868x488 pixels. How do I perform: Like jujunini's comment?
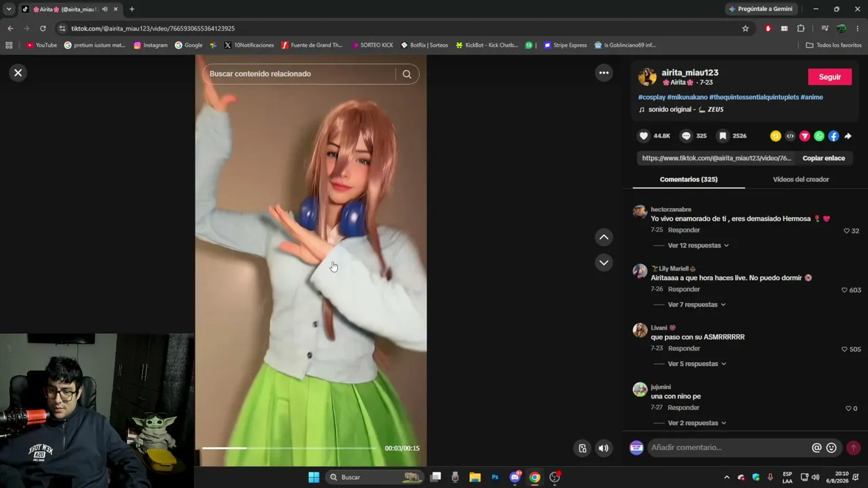(848, 409)
